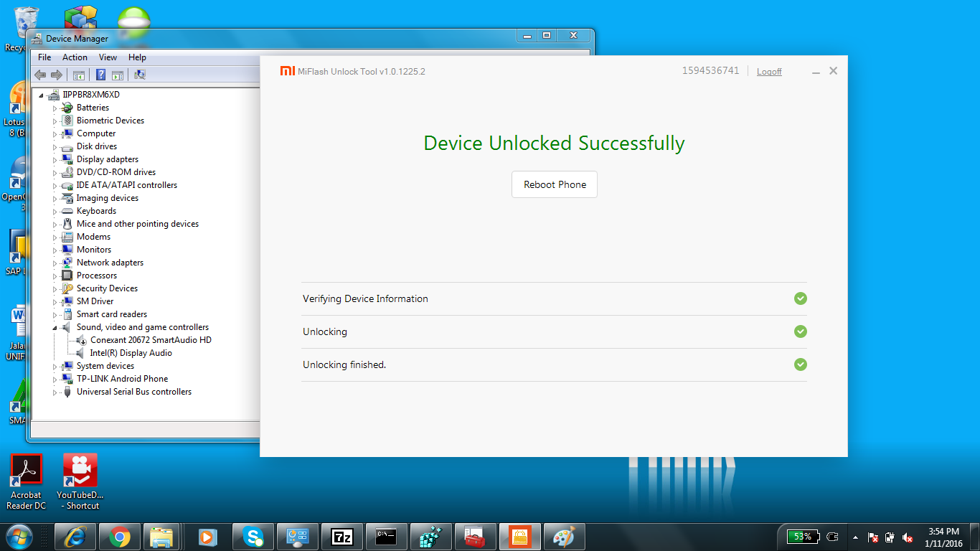Screen dimensions: 980x551
Task: Launch Command Prompt from the taskbar
Action: coord(387,536)
